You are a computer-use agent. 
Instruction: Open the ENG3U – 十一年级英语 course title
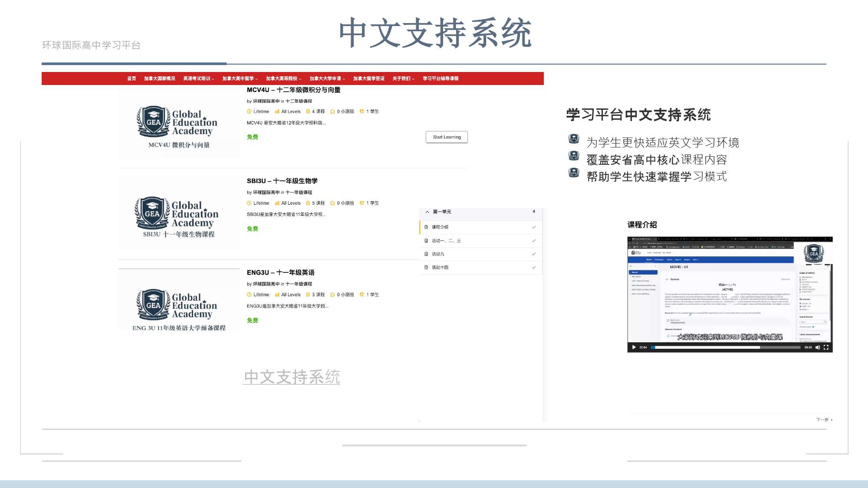281,272
